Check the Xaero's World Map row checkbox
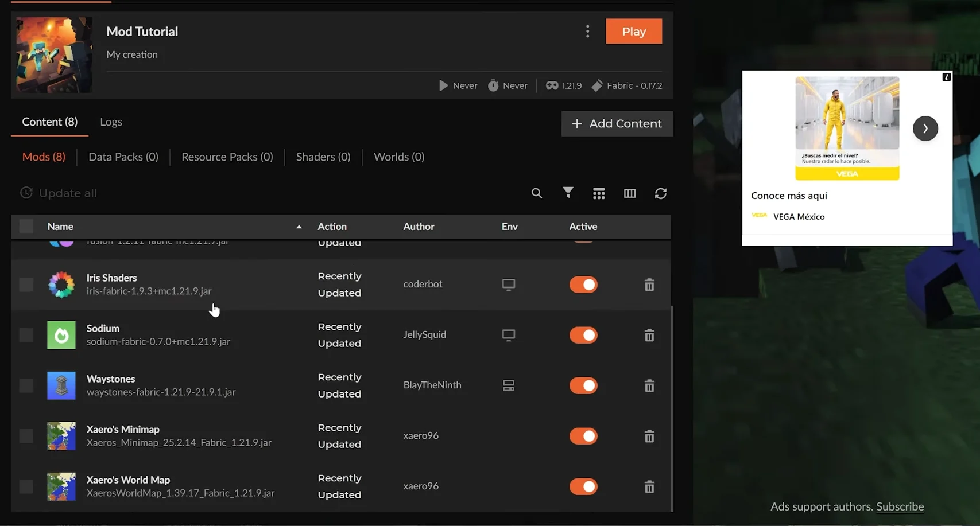 tap(26, 486)
